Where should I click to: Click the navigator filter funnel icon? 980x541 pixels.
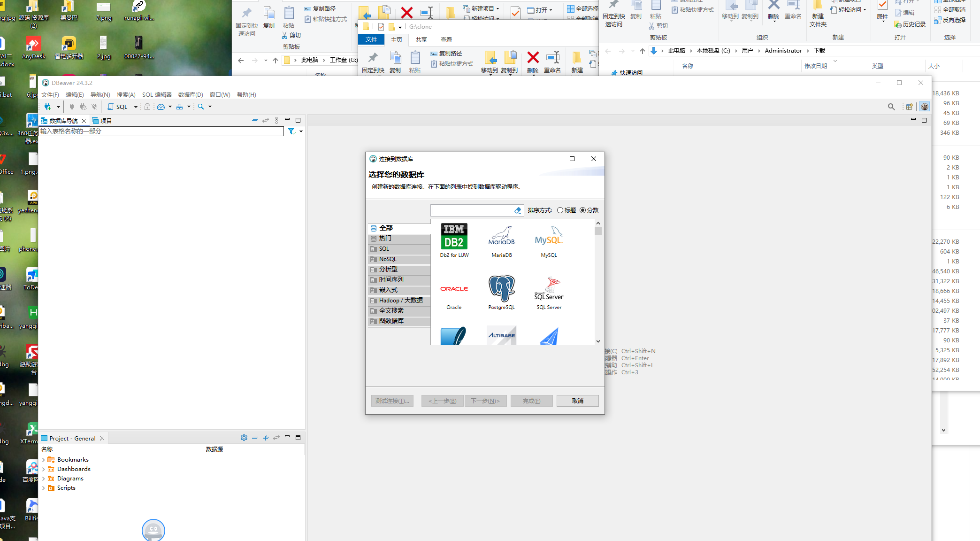pyautogui.click(x=291, y=131)
